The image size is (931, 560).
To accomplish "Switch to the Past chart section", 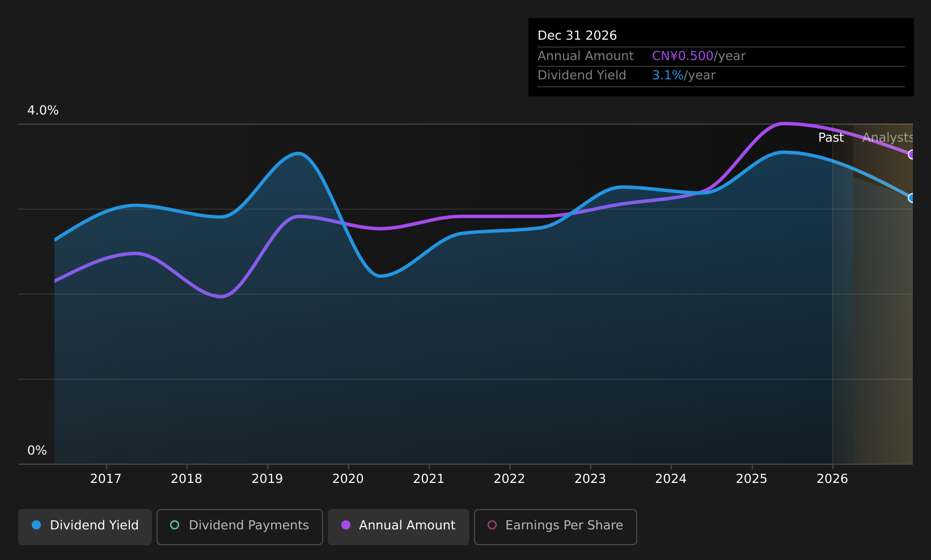I will (x=831, y=137).
